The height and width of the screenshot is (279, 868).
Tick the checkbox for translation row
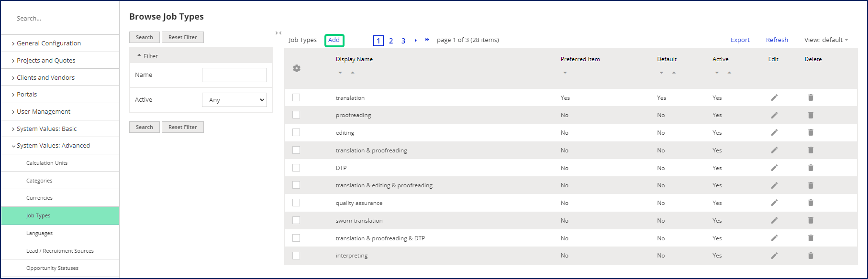point(296,97)
